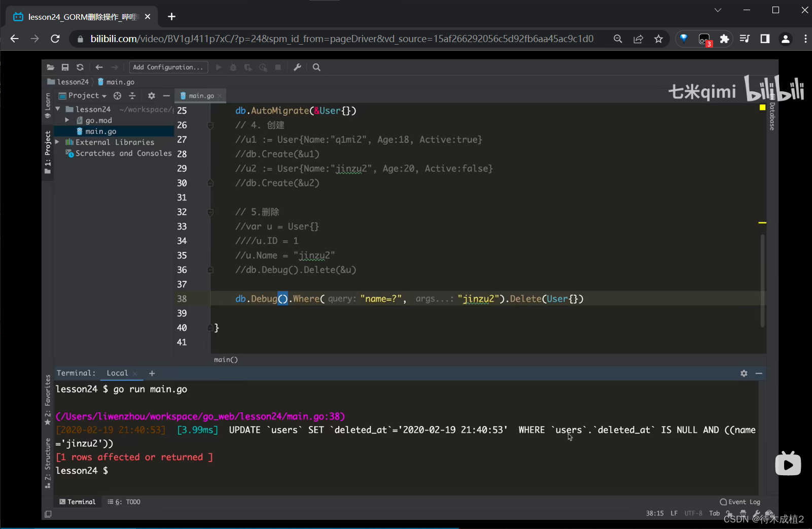Select the Local terminal tab
This screenshot has width=812, height=529.
click(117, 373)
